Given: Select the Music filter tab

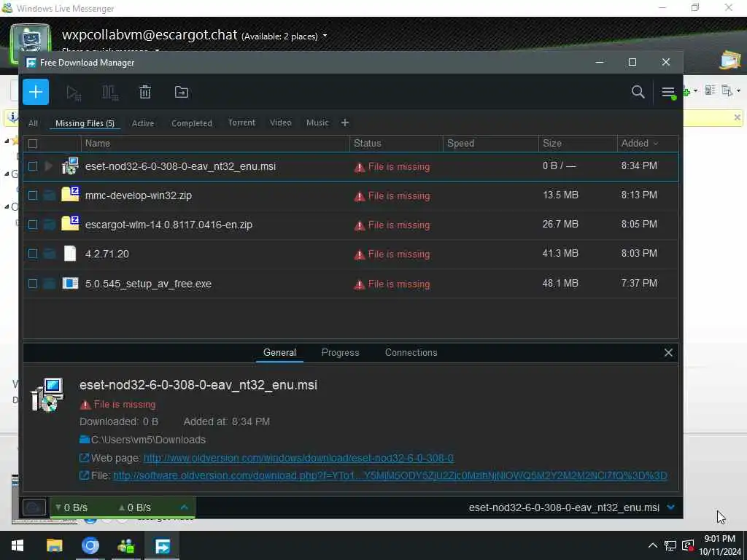Looking at the screenshot, I should (317, 122).
